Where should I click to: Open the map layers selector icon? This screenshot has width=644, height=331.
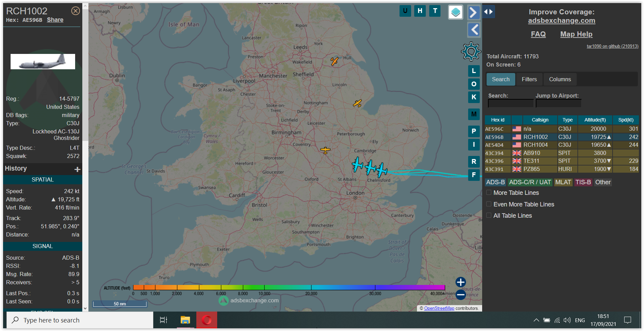(456, 12)
